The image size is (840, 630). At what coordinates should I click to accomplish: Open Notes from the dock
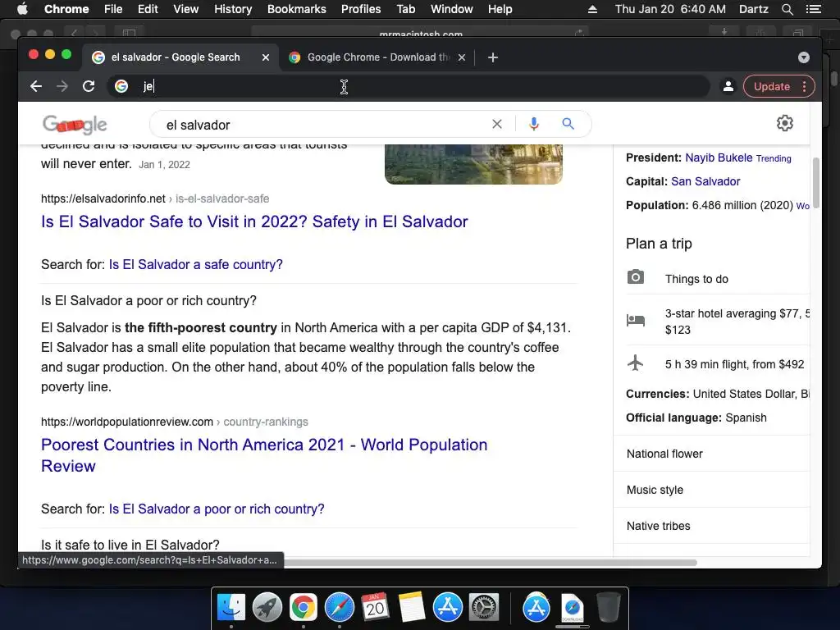pos(412,607)
